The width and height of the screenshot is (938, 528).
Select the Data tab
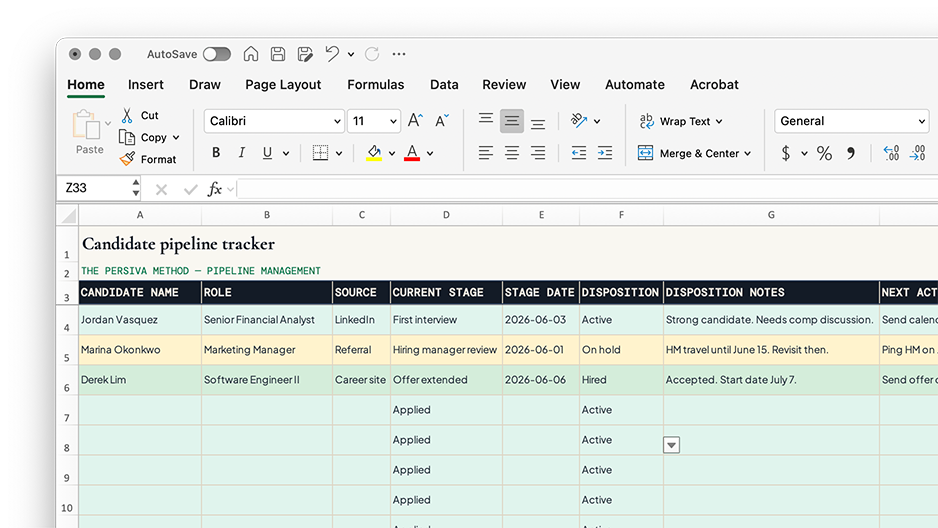pos(444,85)
